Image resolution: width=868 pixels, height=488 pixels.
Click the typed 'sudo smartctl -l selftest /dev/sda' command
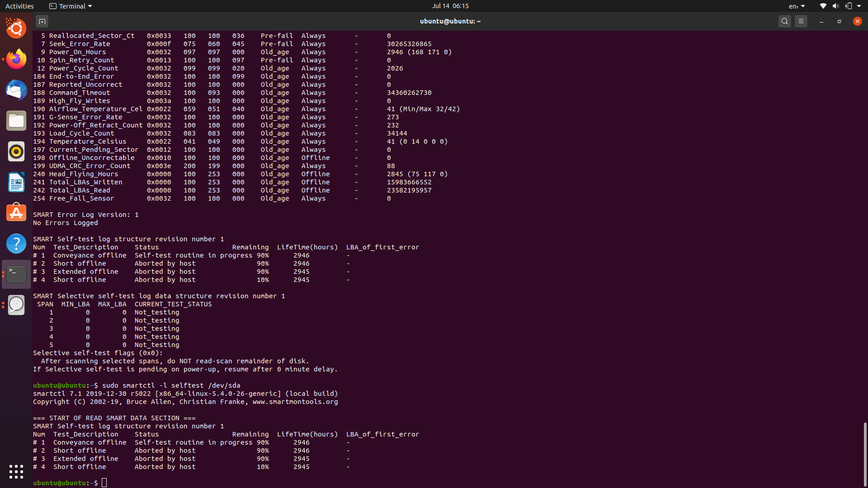click(171, 385)
